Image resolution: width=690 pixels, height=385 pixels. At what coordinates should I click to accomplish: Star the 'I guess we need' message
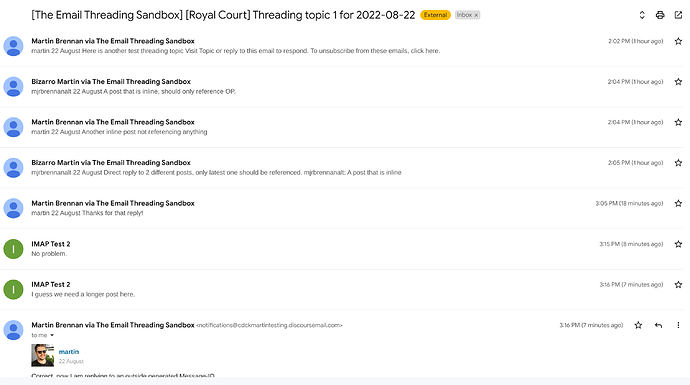pyautogui.click(x=678, y=285)
